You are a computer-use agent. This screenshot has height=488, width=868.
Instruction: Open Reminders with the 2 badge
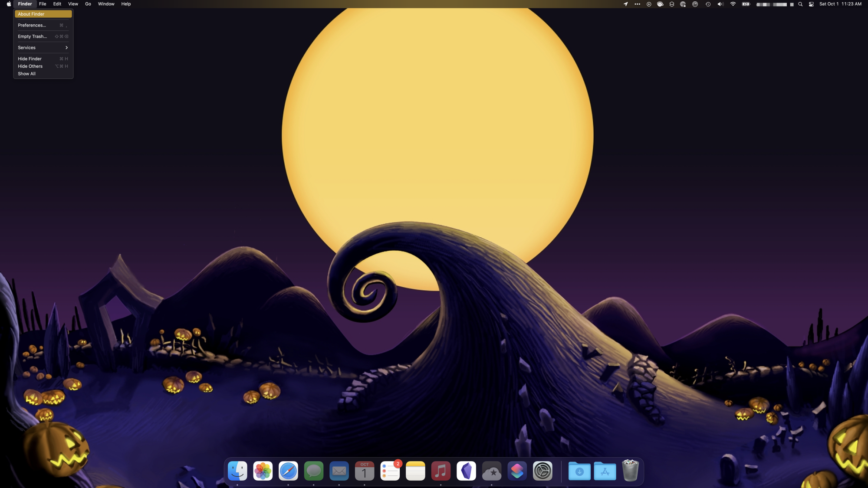390,471
